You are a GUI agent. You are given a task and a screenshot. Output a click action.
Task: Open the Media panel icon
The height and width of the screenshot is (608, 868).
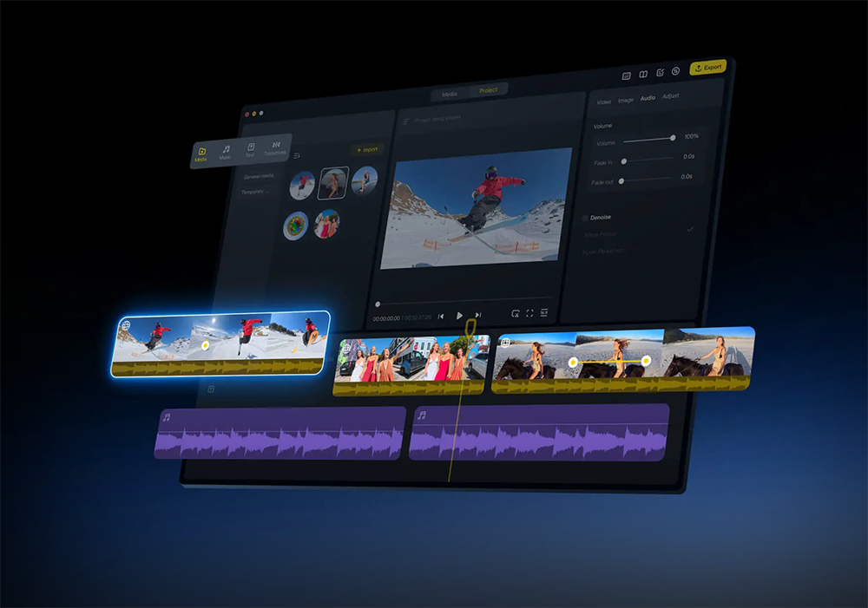pyautogui.click(x=201, y=154)
